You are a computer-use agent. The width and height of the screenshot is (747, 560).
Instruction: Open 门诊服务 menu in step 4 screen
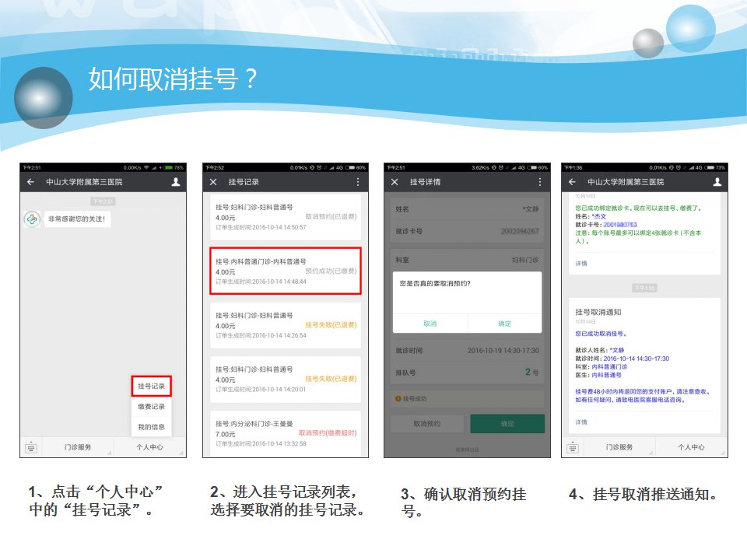click(619, 448)
